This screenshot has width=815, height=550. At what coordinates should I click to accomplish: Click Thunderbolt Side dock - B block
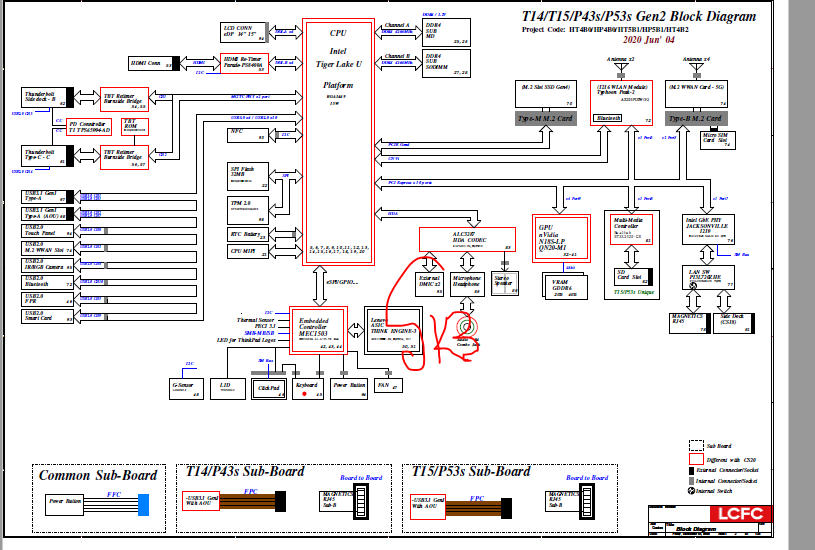pos(47,98)
